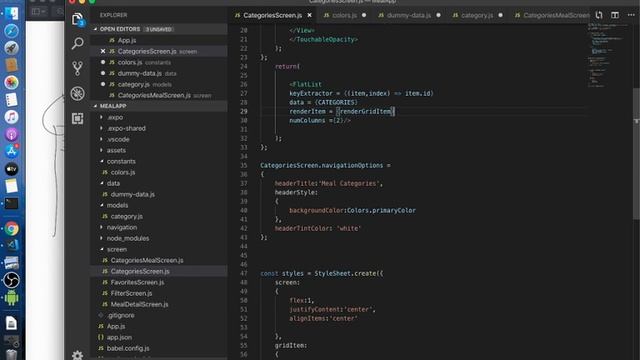Click unsaved dot on colors.js tab
The width and height of the screenshot is (640, 360).
click(x=364, y=15)
